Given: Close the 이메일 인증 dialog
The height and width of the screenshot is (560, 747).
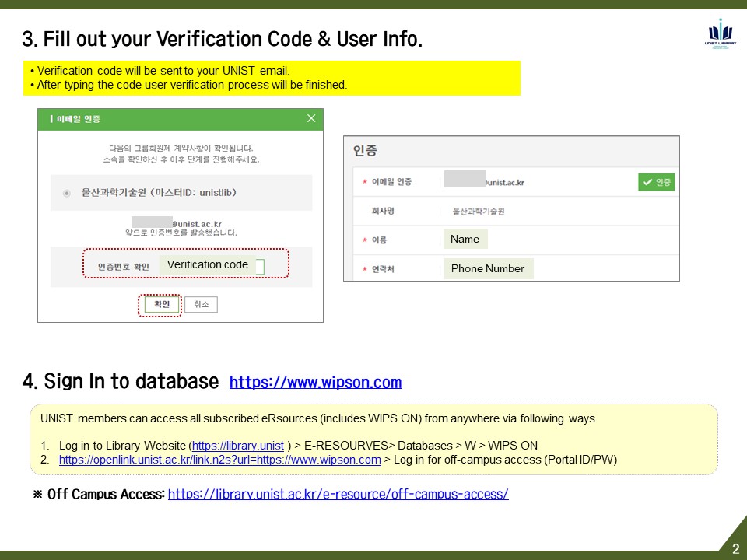Looking at the screenshot, I should pos(311,119).
